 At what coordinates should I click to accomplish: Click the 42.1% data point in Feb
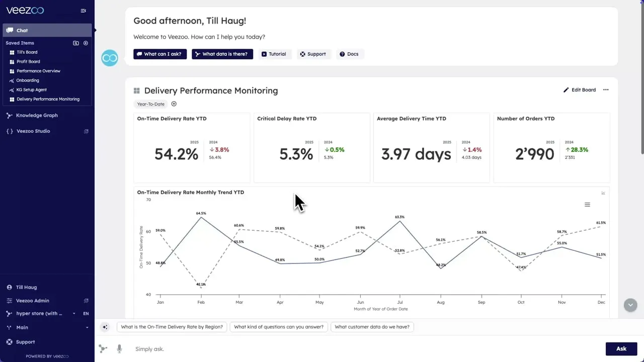tap(201, 288)
